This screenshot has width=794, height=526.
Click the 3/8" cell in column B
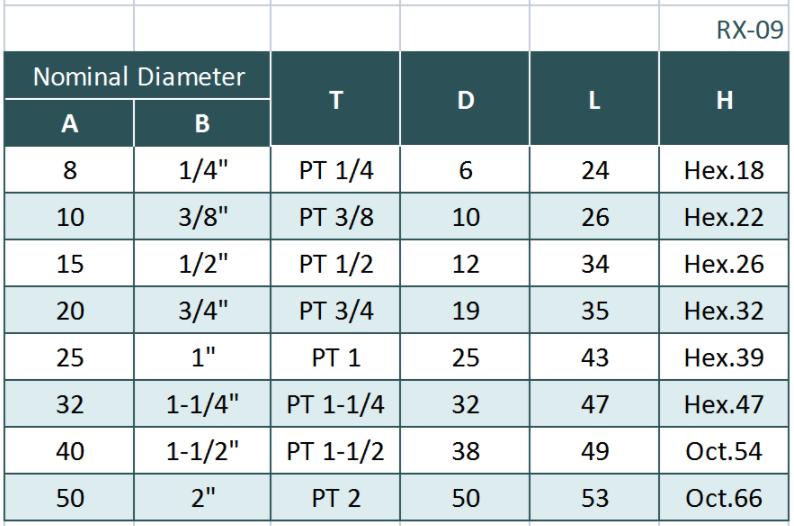(202, 218)
